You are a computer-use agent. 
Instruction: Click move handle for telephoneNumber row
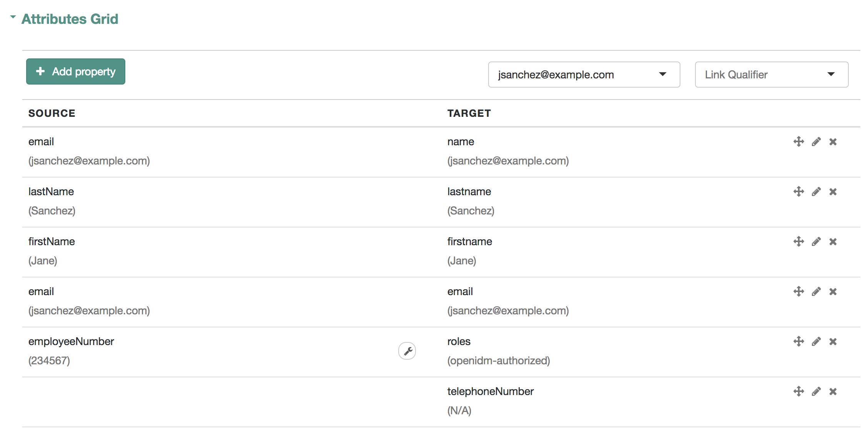[799, 391]
